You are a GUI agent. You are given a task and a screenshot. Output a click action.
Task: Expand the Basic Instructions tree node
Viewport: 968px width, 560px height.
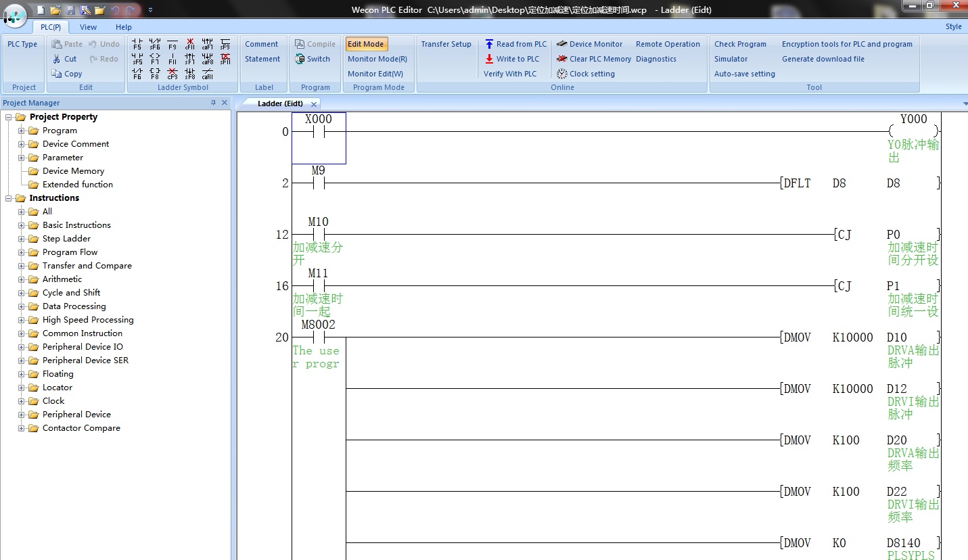coord(23,225)
